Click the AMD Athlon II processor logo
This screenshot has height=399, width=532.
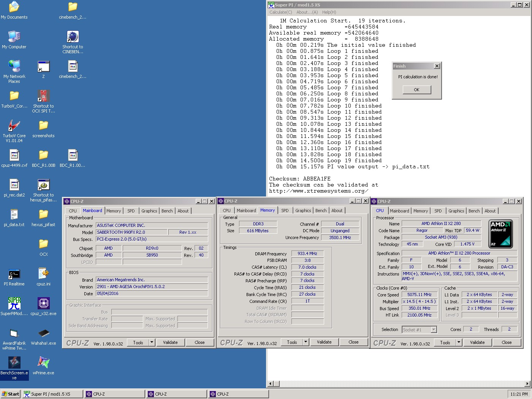[x=500, y=234]
